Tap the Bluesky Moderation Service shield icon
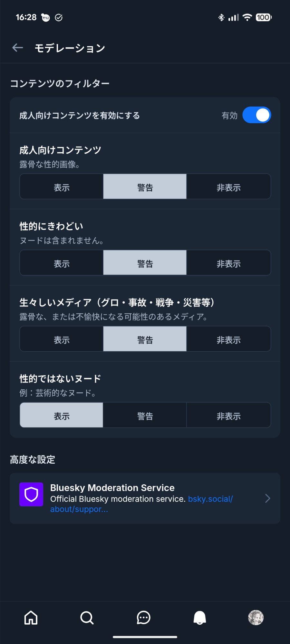This screenshot has height=644, width=290. pos(31,494)
